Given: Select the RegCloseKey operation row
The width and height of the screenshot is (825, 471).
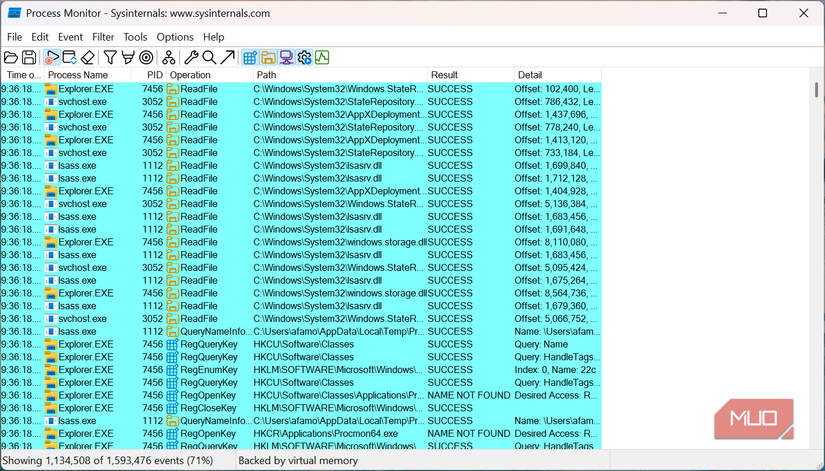Looking at the screenshot, I should pos(301,408).
